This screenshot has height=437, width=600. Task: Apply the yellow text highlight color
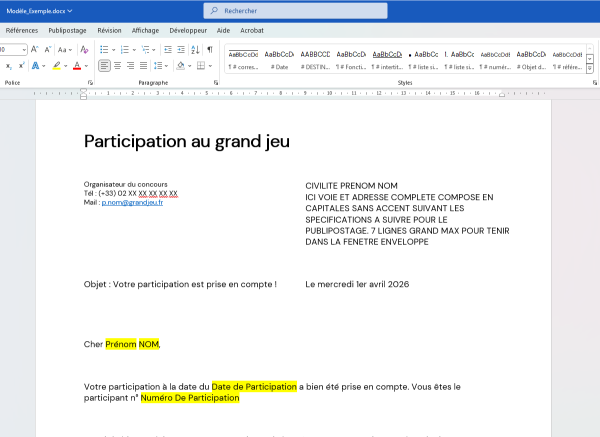57,66
